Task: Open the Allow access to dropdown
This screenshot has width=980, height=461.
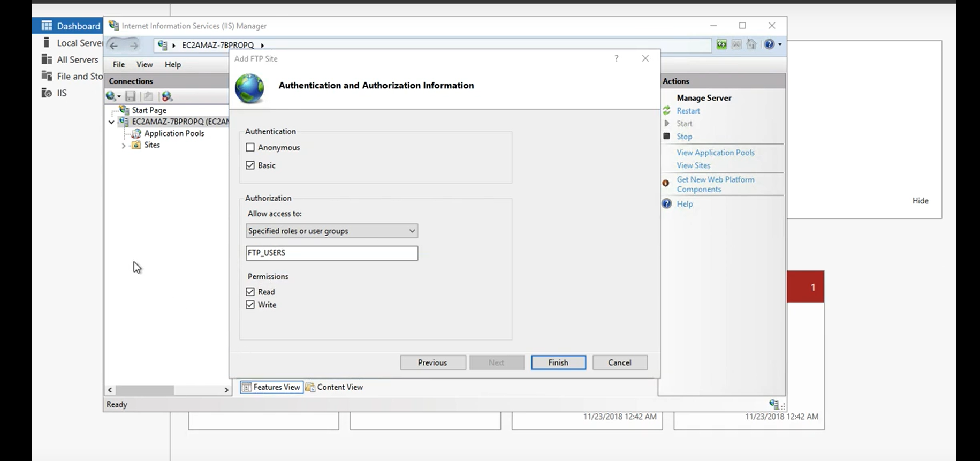Action: tap(332, 231)
